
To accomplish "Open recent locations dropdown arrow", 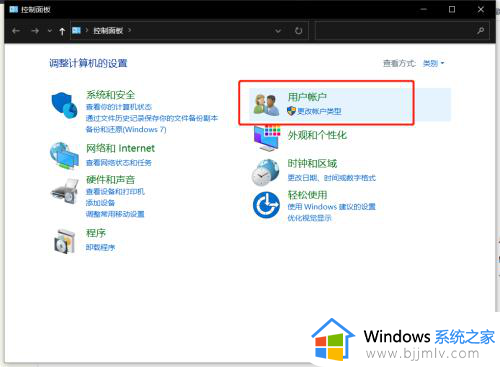I will coord(50,31).
